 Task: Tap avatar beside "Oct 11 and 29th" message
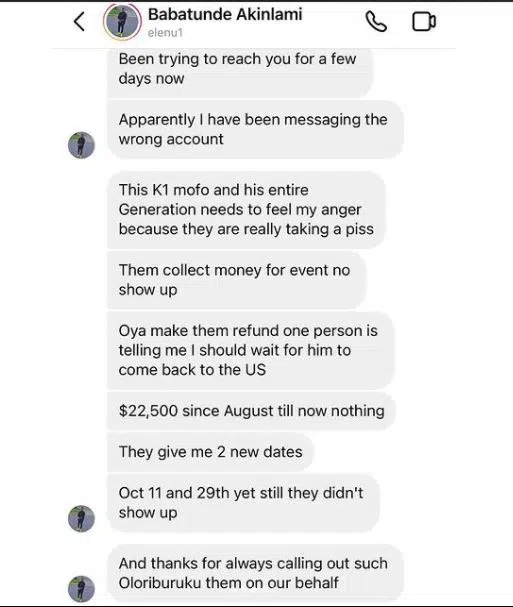click(x=81, y=519)
